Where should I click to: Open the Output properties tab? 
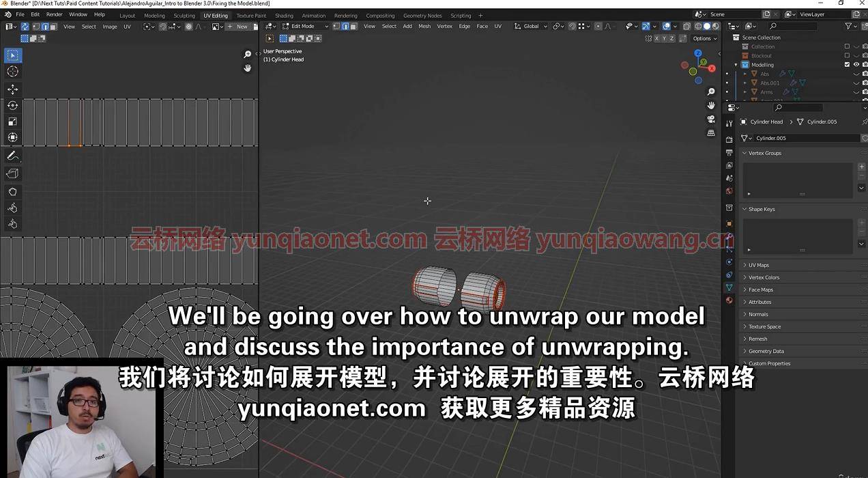(729, 153)
